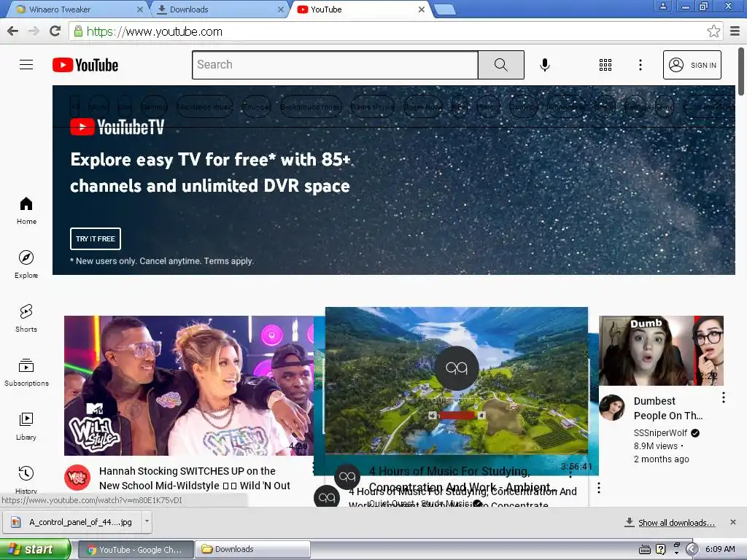Image resolution: width=747 pixels, height=560 pixels.
Task: Open the YouTube hamburger guide menu
Action: (x=26, y=65)
